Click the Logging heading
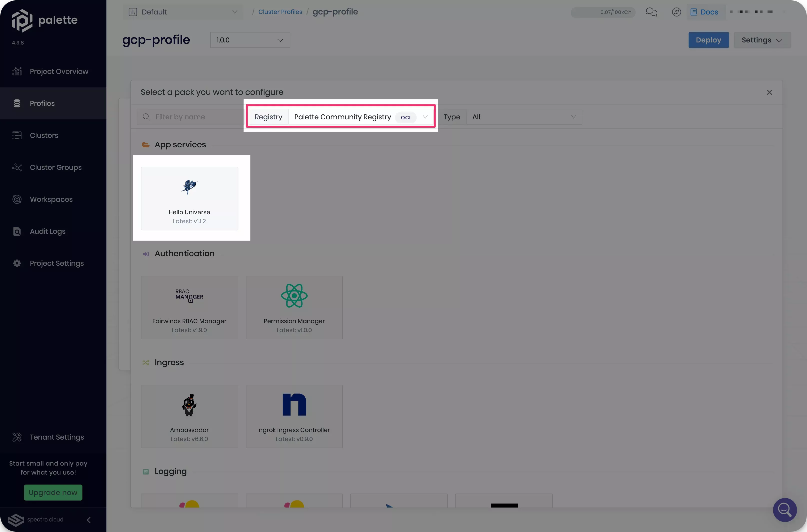 [x=171, y=471]
